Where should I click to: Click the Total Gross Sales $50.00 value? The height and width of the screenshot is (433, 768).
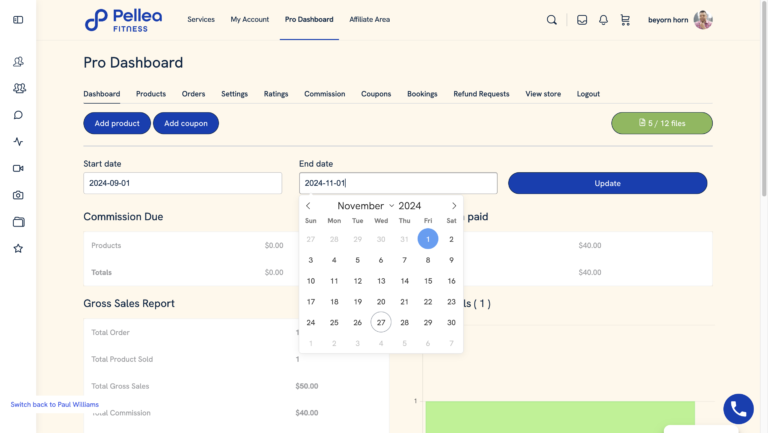tap(307, 386)
